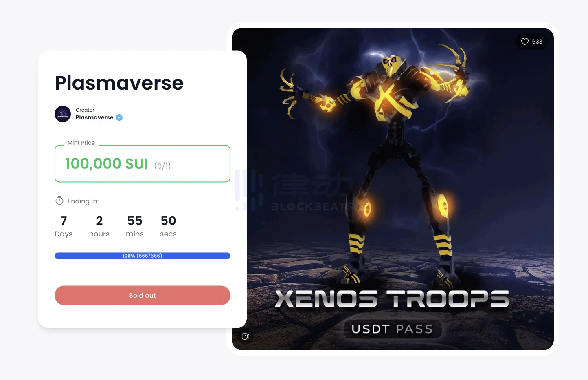Click the timer clock icon
This screenshot has height=380, width=588.
pyautogui.click(x=59, y=201)
